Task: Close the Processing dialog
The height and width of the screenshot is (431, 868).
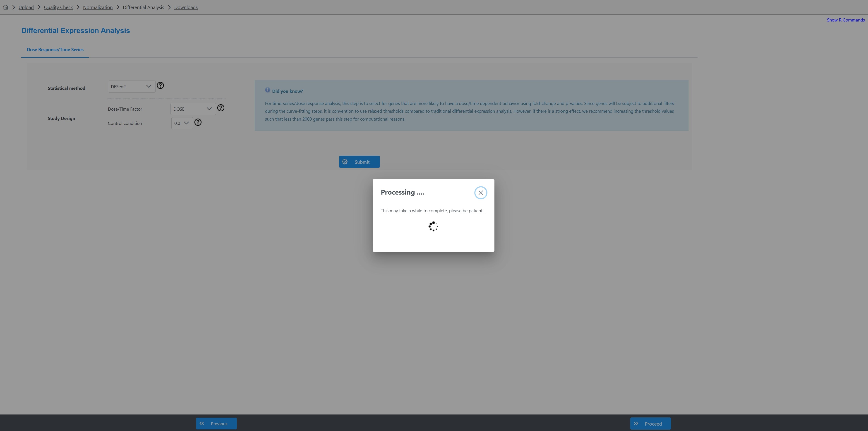Action: tap(480, 193)
